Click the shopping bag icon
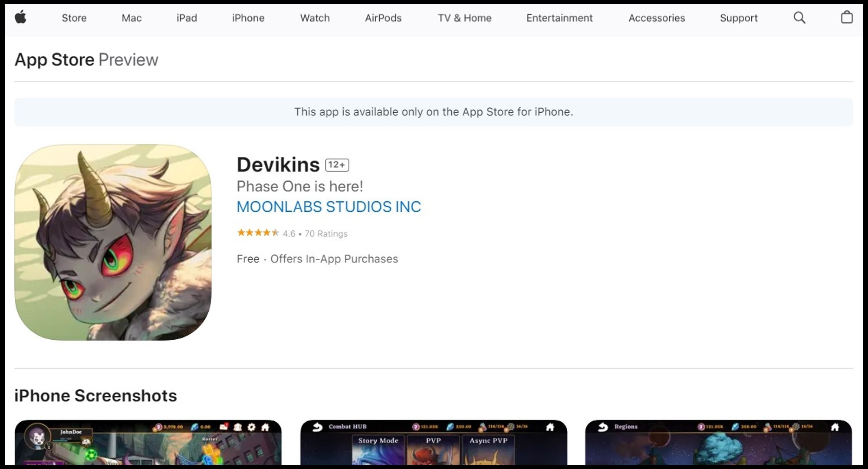 pos(847,18)
